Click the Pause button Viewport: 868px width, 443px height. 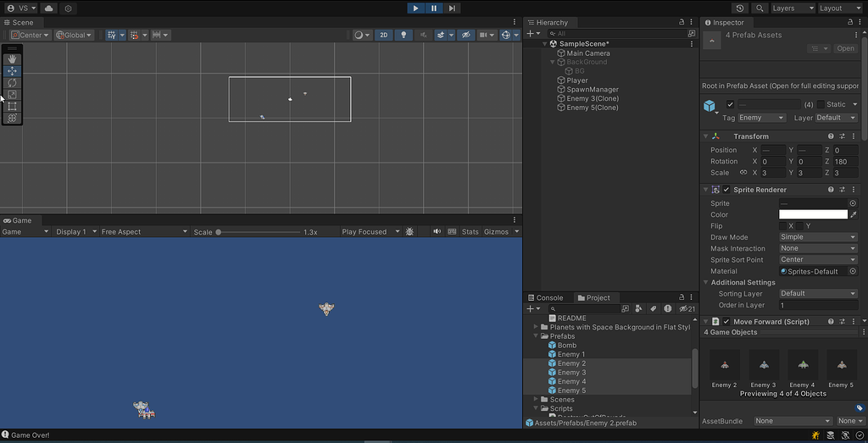coord(434,8)
